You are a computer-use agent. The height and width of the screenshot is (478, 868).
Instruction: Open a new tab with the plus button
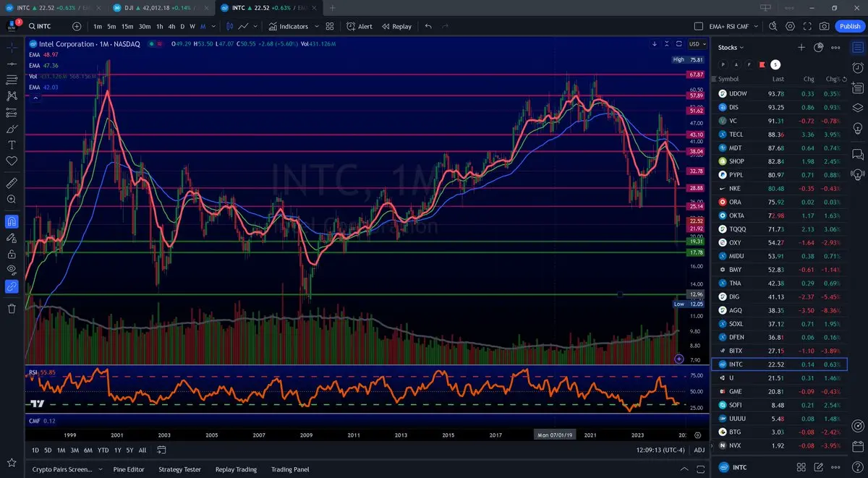(333, 8)
